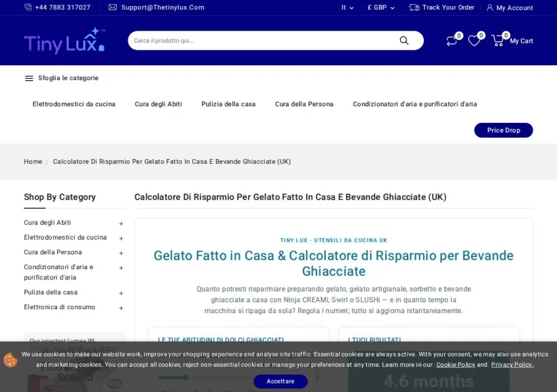Click Elettrodomestici da cucina sidebar link
Image resolution: width=557 pixels, height=392 pixels.
point(65,237)
